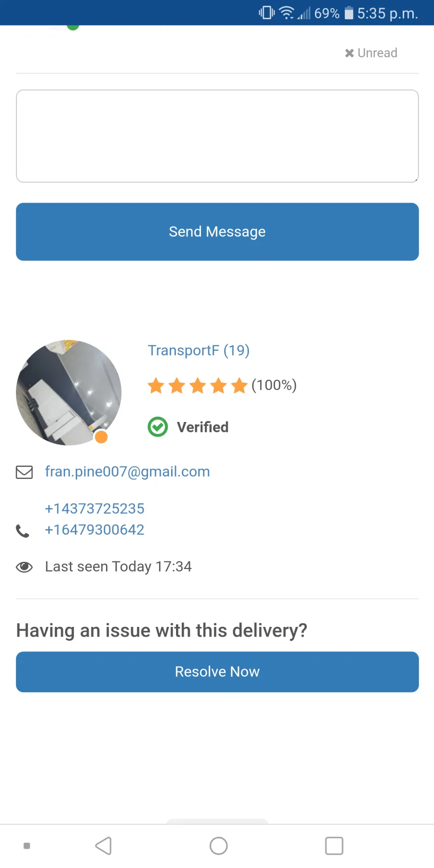This screenshot has height=868, width=434.
Task: Tap the five-star rating row
Action: 198,385
